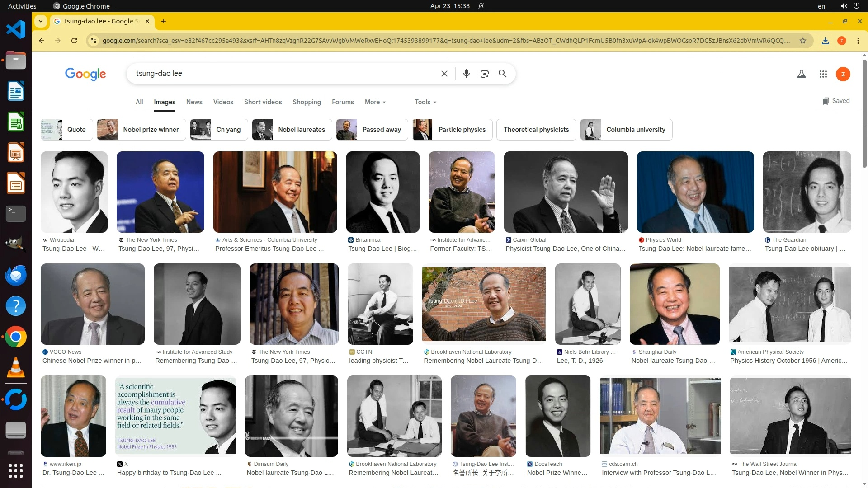
Task: Switch to the News tab
Action: pos(194,102)
